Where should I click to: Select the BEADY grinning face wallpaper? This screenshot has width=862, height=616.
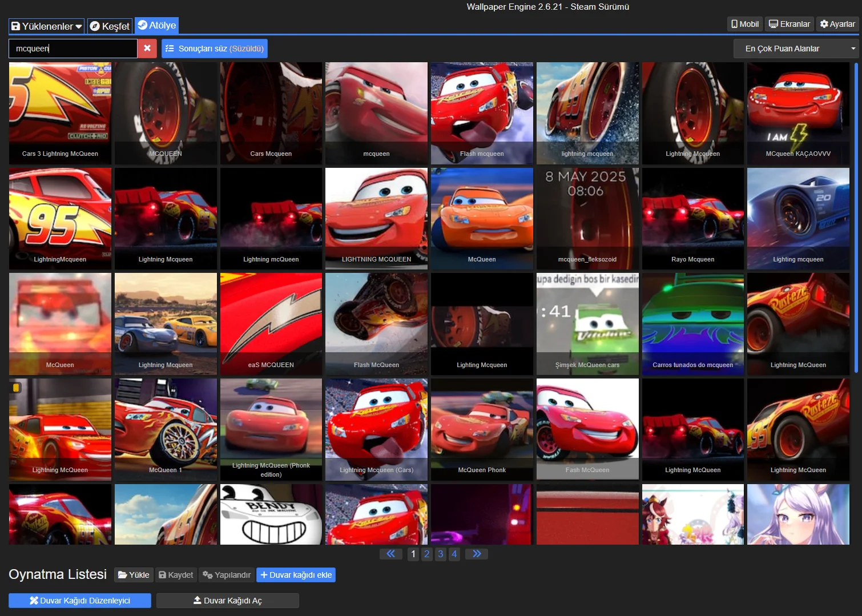(x=271, y=514)
